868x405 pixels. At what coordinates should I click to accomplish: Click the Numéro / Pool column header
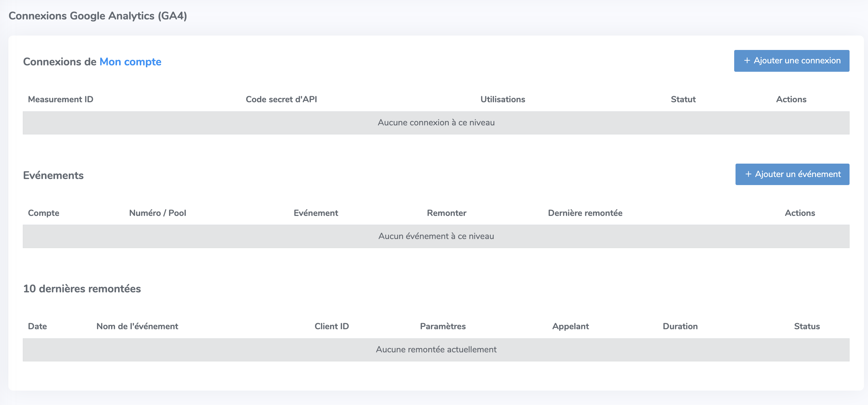[x=158, y=213]
